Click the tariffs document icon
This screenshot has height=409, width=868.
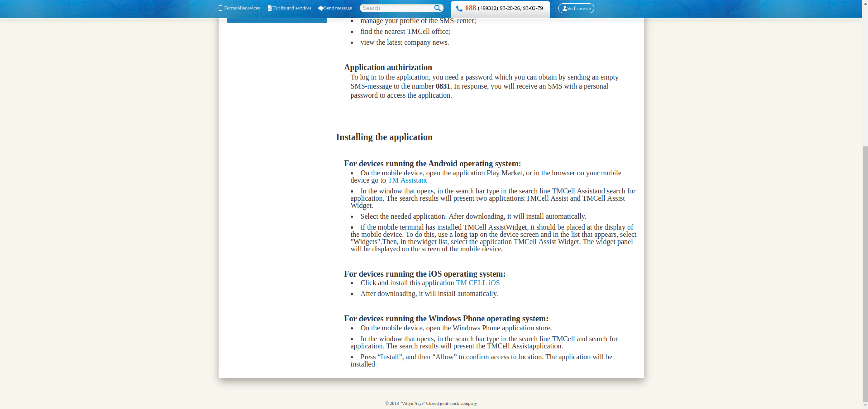(269, 8)
